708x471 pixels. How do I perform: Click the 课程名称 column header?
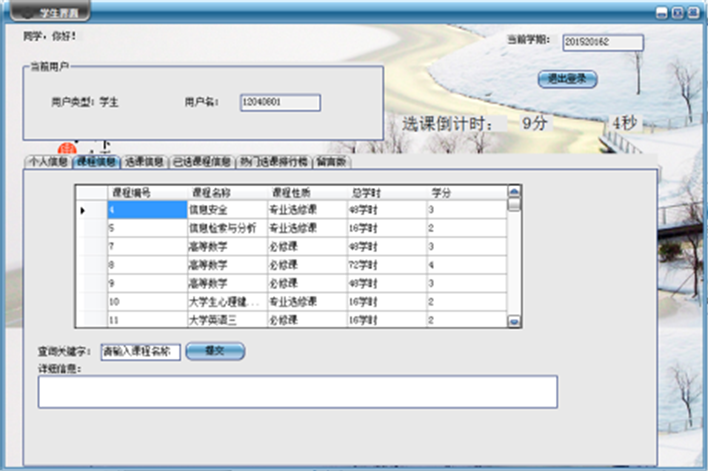(225, 190)
